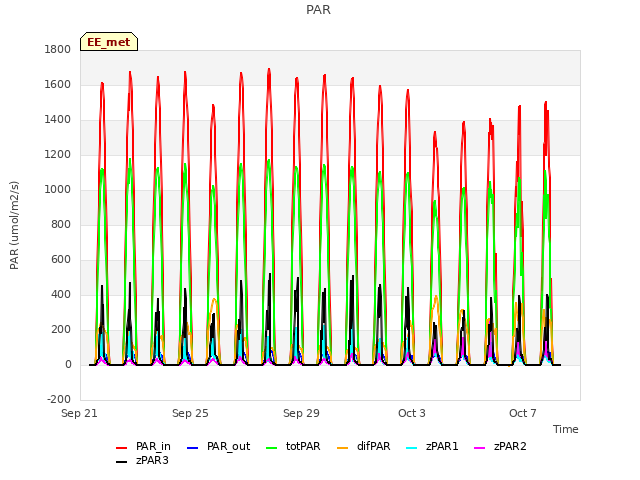640x480 pixels.
Task: Click the blue PAR_out legend swatch
Action: point(192,448)
